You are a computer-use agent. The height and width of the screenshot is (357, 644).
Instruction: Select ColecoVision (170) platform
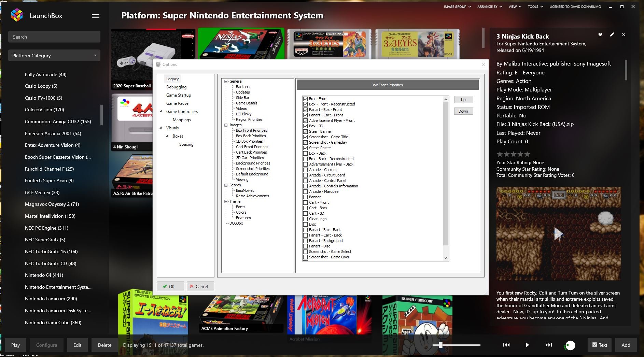(x=44, y=110)
